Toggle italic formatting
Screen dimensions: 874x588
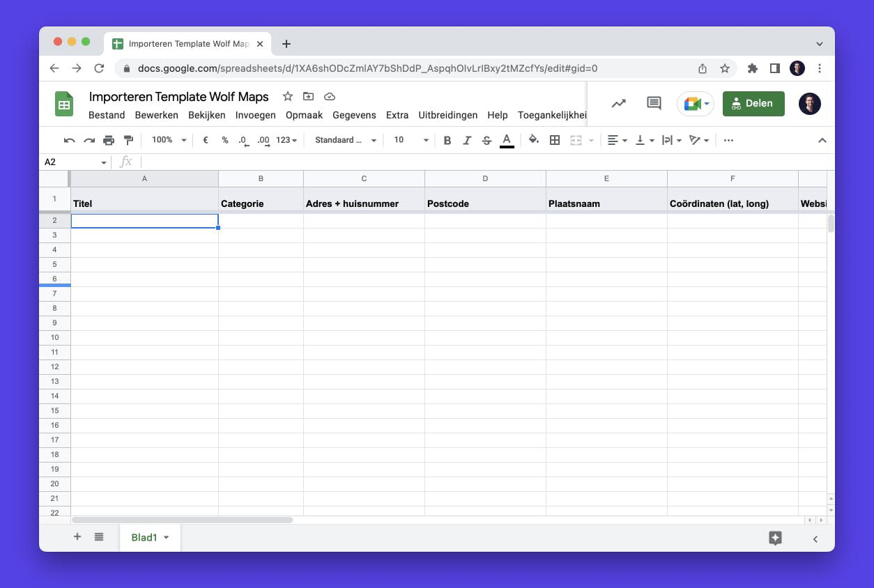tap(467, 140)
